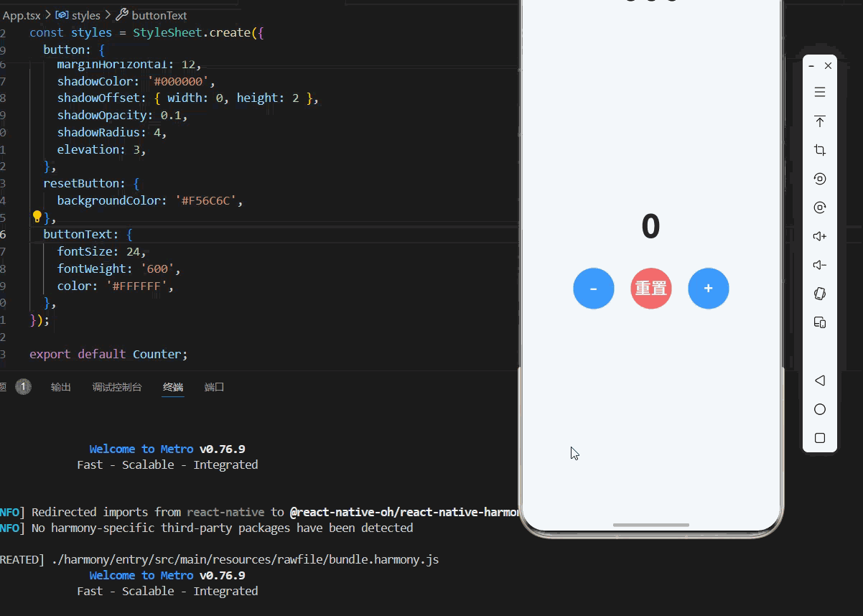Click the "fontWeight: '600'," line
This screenshot has height=616, width=863.
coord(119,269)
